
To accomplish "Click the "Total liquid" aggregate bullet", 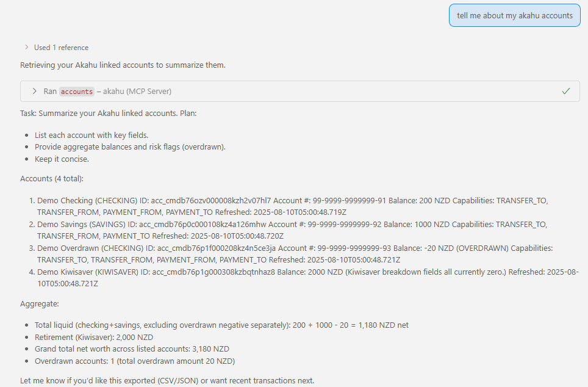I will coord(221,325).
